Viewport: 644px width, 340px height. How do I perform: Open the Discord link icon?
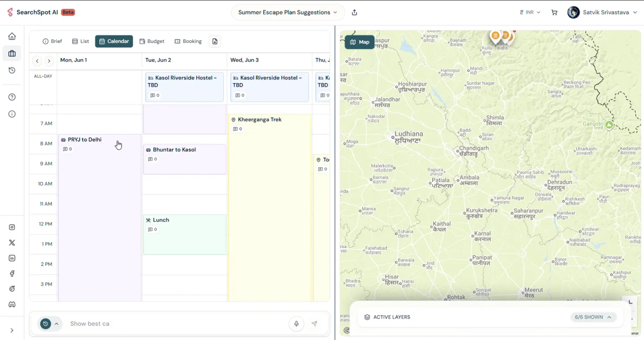pyautogui.click(x=12, y=305)
